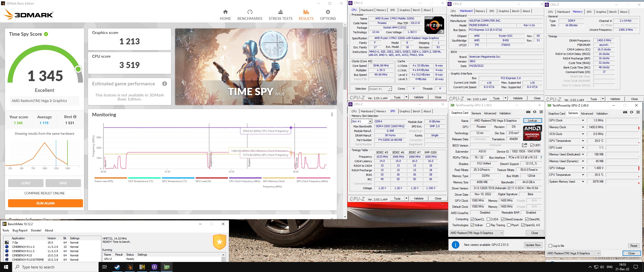
Task: Click the Ryzen logo in CPU-Z CPU window
Action: pos(434,25)
